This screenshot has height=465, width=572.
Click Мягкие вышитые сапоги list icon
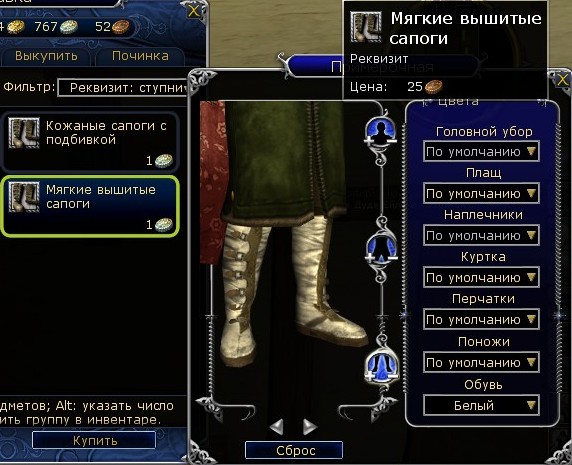coord(24,197)
